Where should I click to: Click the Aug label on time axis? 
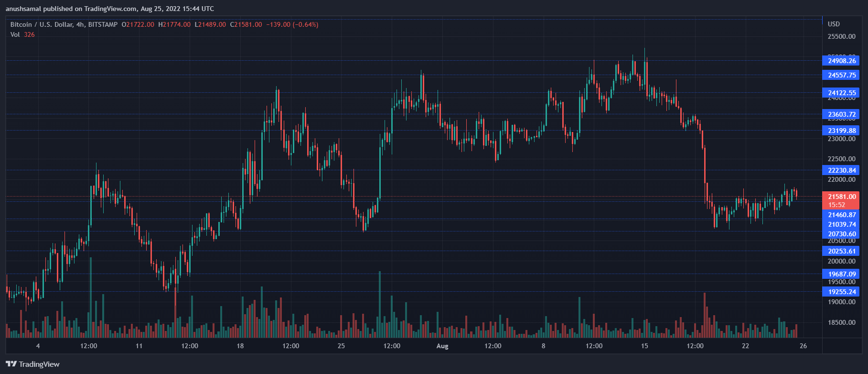(x=442, y=346)
